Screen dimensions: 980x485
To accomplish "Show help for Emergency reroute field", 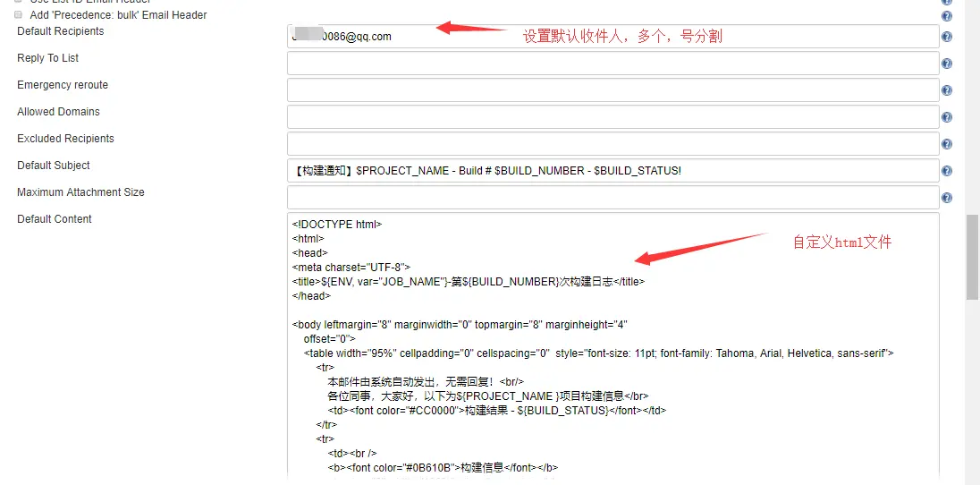I will [947, 90].
